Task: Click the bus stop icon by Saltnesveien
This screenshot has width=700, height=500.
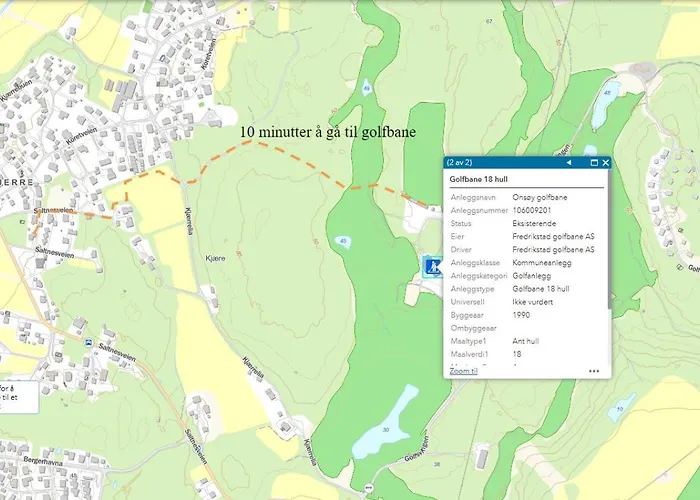Action: (89, 343)
